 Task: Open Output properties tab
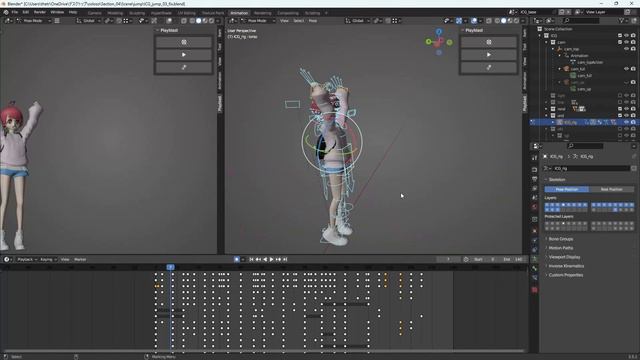[x=534, y=179]
